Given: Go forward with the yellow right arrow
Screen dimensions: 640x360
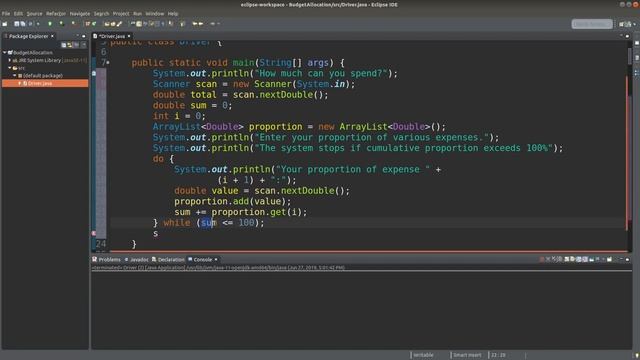Looking at the screenshot, I should 201,24.
